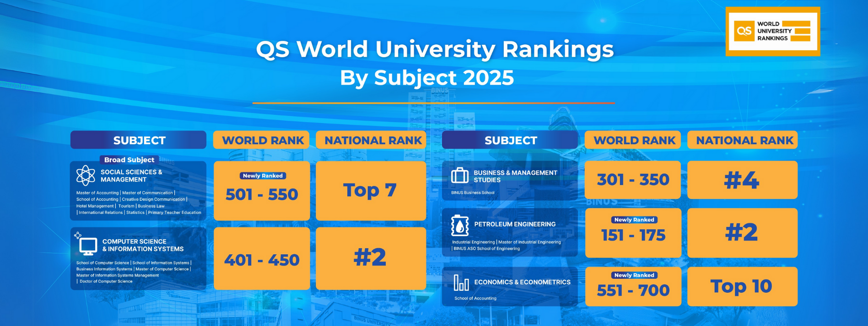The width and height of the screenshot is (868, 326).
Task: Click the Master of Information Systems Management text
Action: tap(118, 275)
